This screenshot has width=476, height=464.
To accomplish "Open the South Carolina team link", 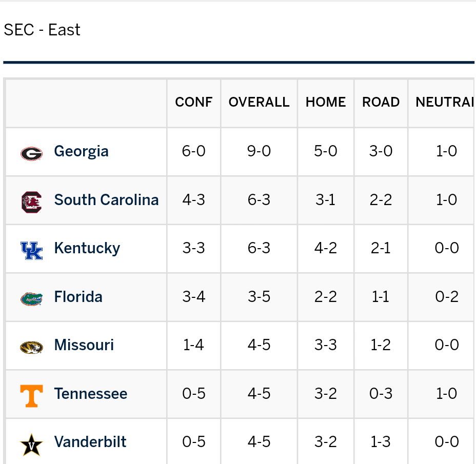I will (x=106, y=200).
